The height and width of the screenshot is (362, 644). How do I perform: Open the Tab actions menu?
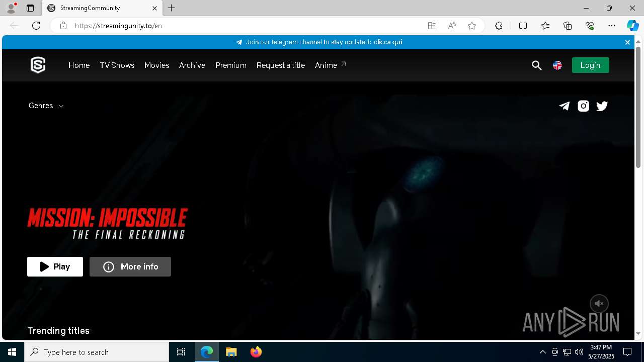[x=30, y=8]
